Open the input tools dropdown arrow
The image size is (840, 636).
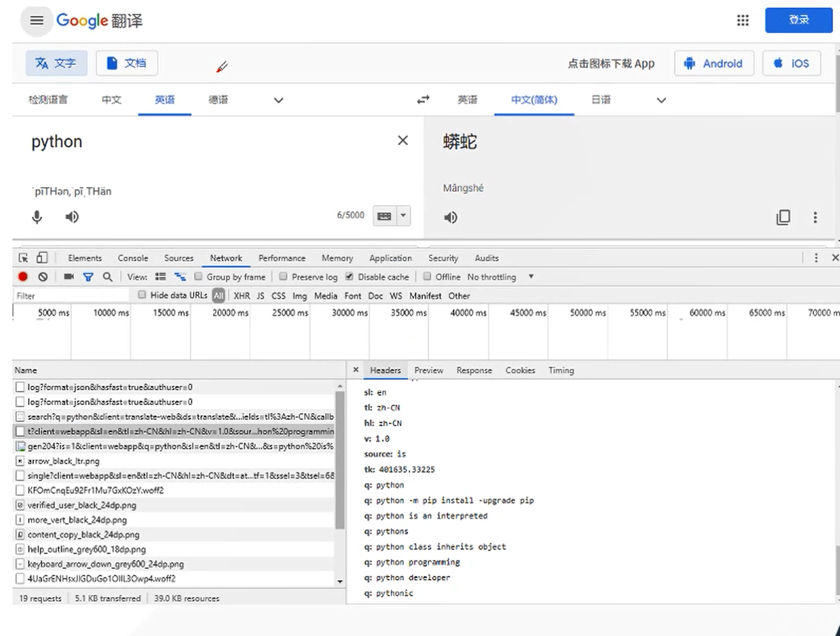tap(403, 216)
